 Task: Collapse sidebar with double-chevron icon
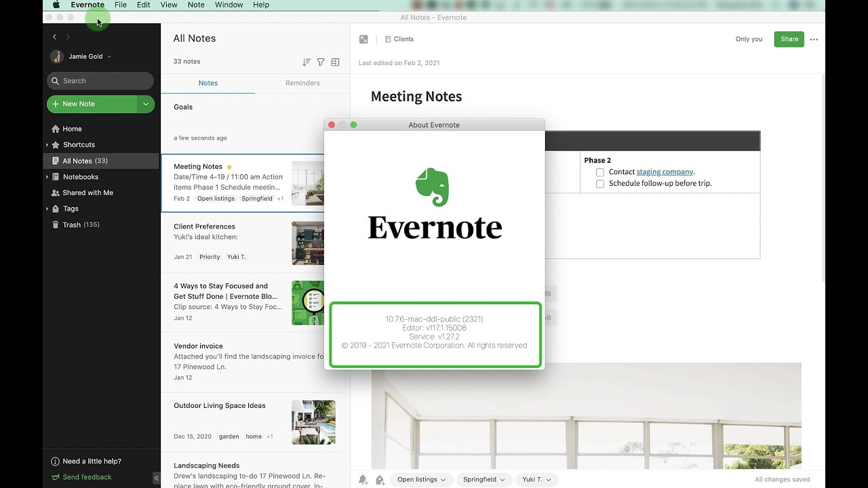point(156,478)
